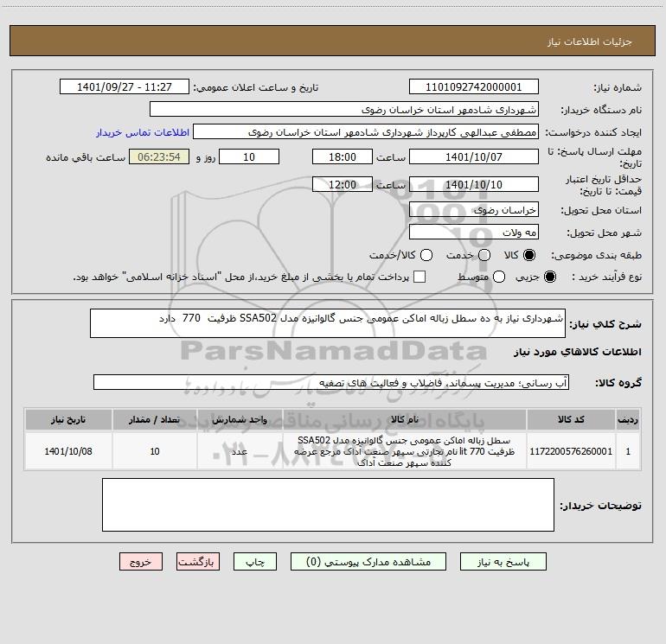The height and width of the screenshot is (644, 666).
Task: Click the ردیف column header
Action: (628, 419)
